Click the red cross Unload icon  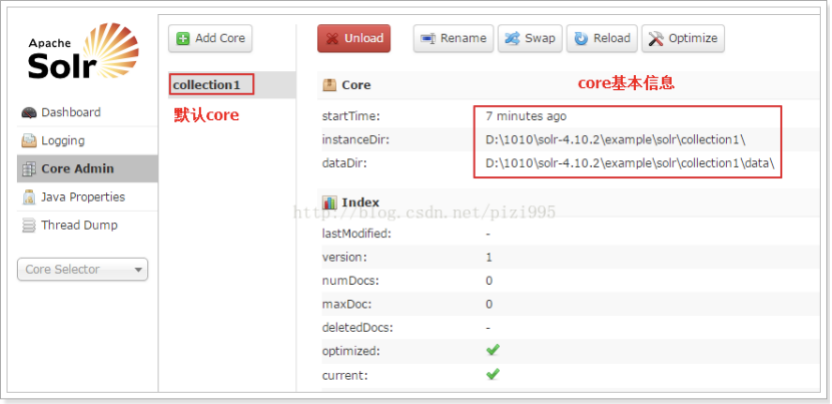(x=333, y=39)
